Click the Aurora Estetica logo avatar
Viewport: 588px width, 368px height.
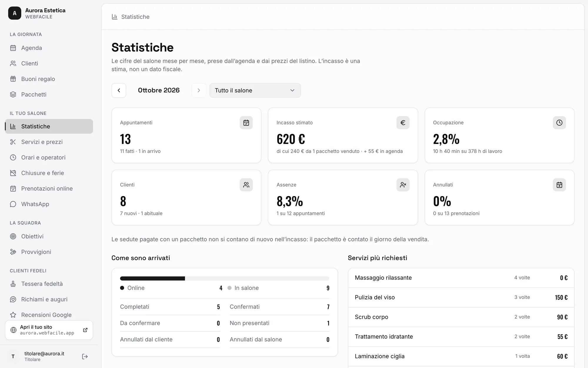coord(15,13)
